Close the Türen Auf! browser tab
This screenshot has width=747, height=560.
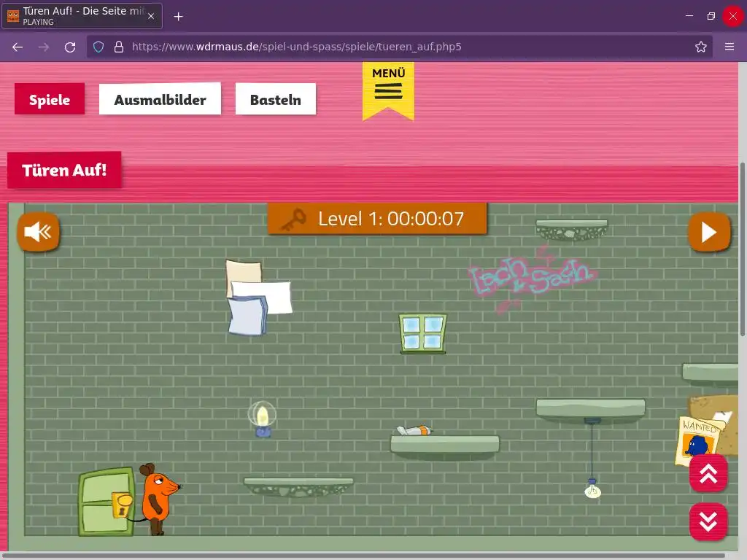point(151,16)
